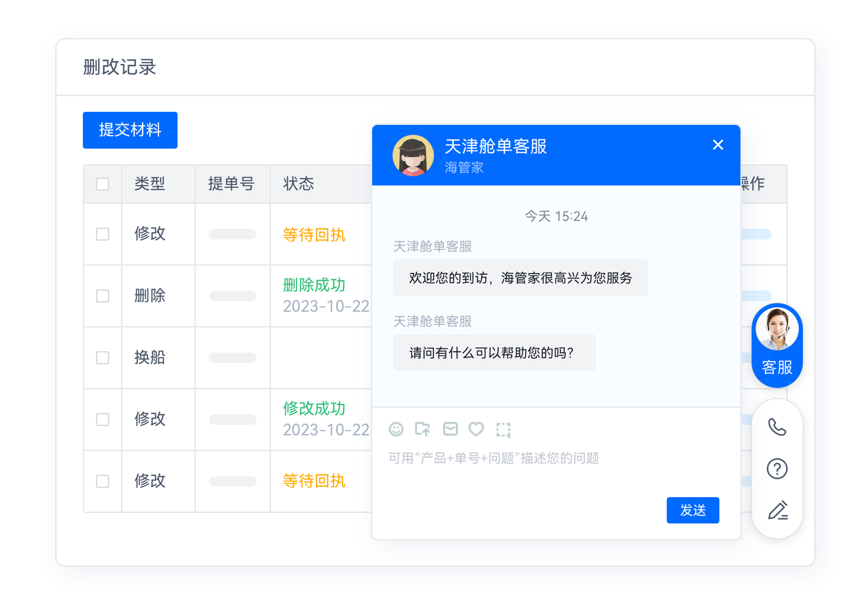The image size is (868, 605).
Task: Open the emoji picker in chat
Action: [x=397, y=429]
